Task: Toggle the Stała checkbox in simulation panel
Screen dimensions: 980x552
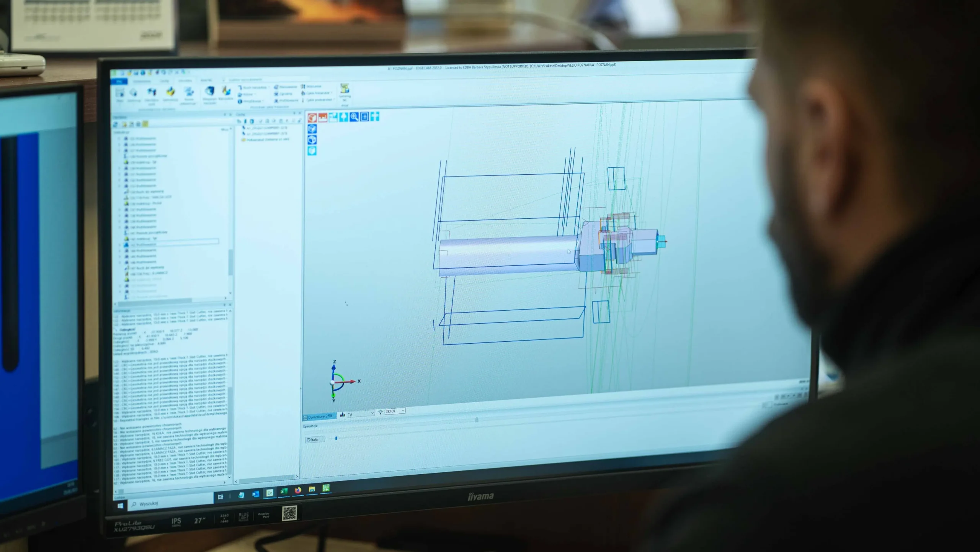Action: [x=309, y=440]
